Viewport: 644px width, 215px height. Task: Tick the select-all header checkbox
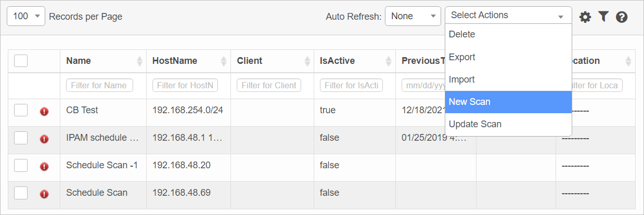point(21,61)
